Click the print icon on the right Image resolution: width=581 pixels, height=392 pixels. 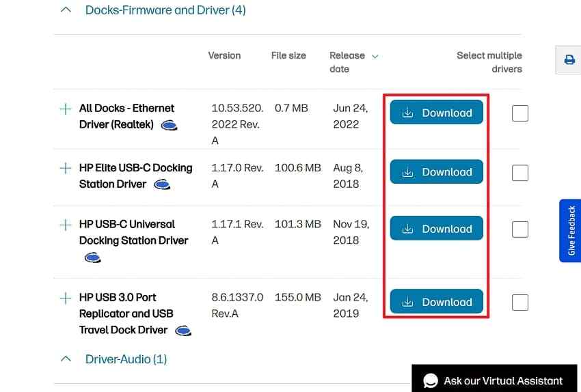[569, 59]
